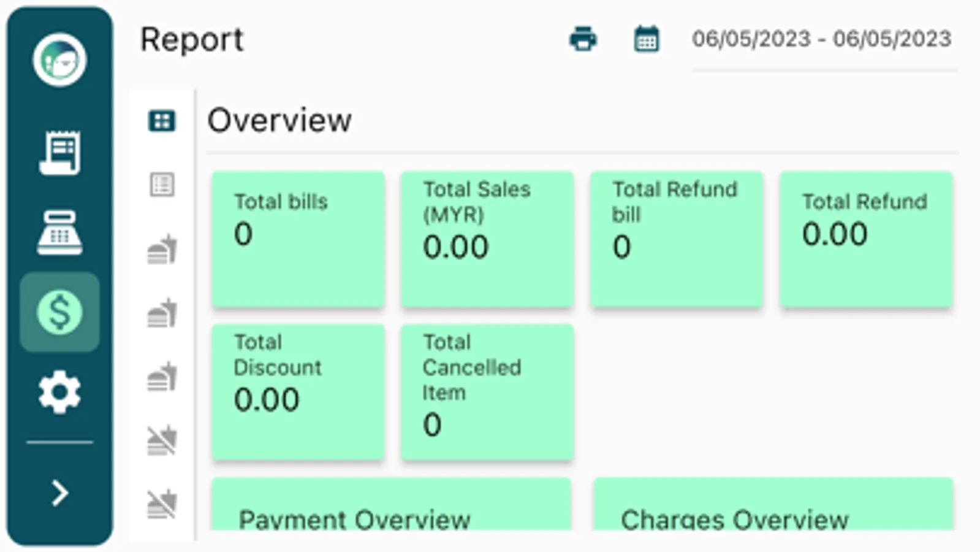
Task: Open the topmost fastfood report icon
Action: (162, 250)
